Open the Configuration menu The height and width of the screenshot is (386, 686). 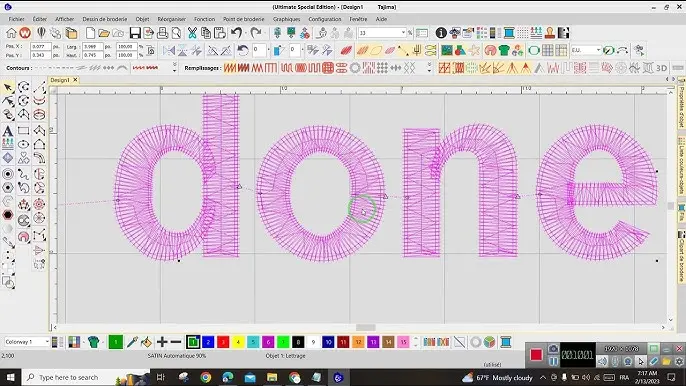coord(325,19)
